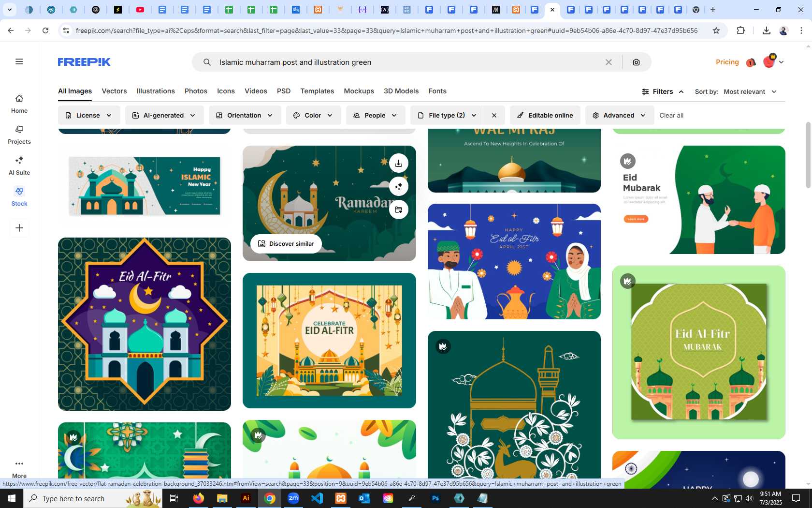The image size is (812, 508).
Task: Open Adobe Illustrator from taskbar
Action: [246, 498]
